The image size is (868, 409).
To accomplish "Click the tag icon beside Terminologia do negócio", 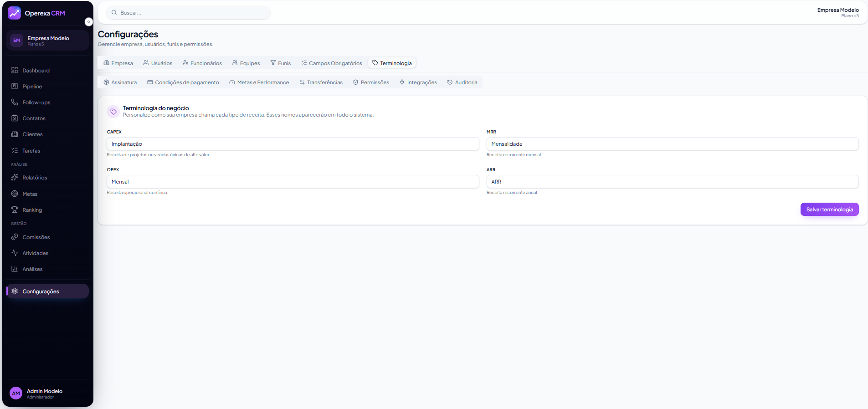I will pyautogui.click(x=113, y=112).
